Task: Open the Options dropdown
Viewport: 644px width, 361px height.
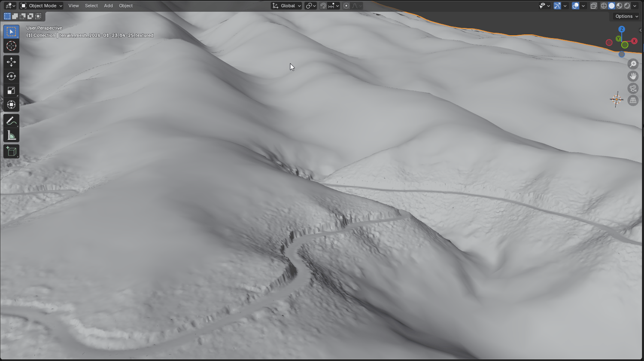Action: coord(626,16)
